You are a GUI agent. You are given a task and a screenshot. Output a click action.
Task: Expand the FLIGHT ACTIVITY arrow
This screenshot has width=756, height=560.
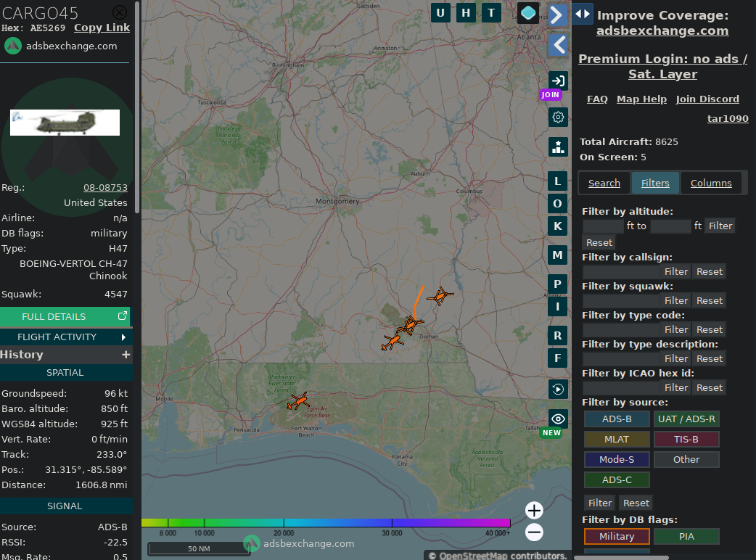[123, 337]
